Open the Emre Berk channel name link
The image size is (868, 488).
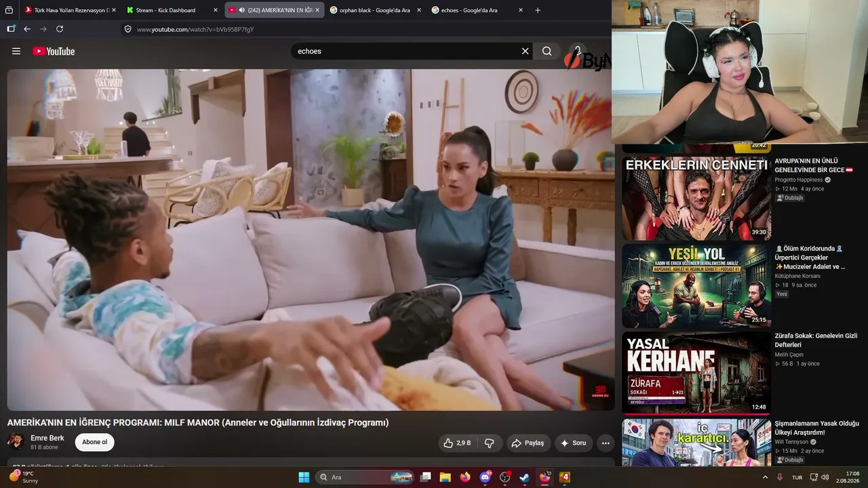[47, 438]
